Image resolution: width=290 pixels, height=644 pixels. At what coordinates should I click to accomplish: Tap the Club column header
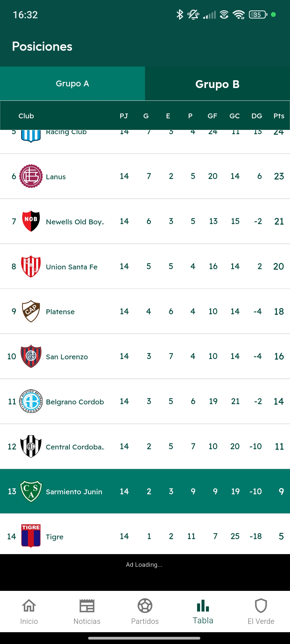(26, 116)
